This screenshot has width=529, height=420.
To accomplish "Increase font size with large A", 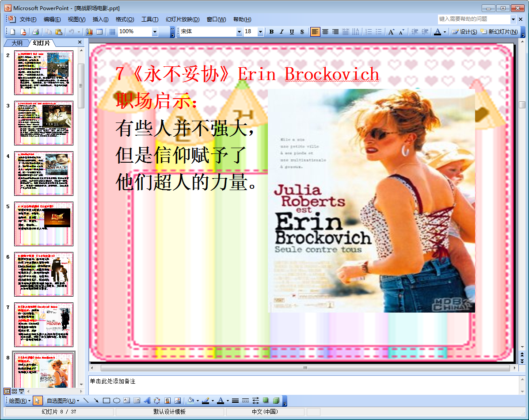I will coord(391,32).
